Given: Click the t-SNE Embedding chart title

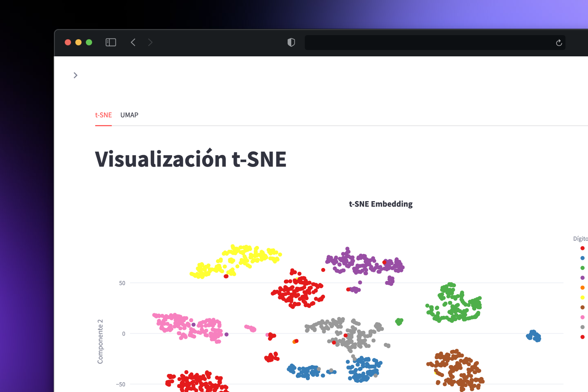Looking at the screenshot, I should 381,204.
